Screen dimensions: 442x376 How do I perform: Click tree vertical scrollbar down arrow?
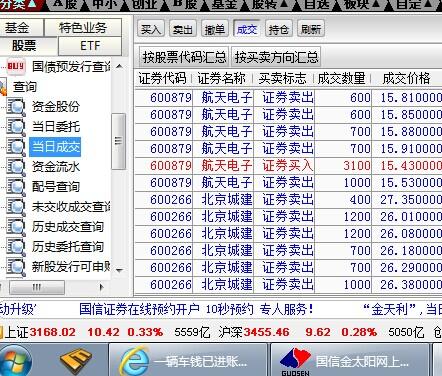tap(119, 270)
